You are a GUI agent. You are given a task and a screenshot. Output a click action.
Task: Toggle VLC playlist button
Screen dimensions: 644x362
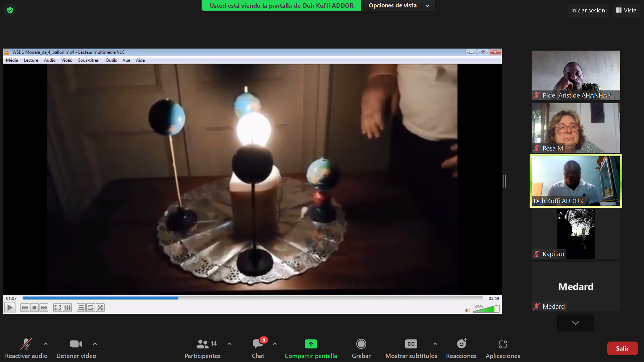(x=81, y=307)
